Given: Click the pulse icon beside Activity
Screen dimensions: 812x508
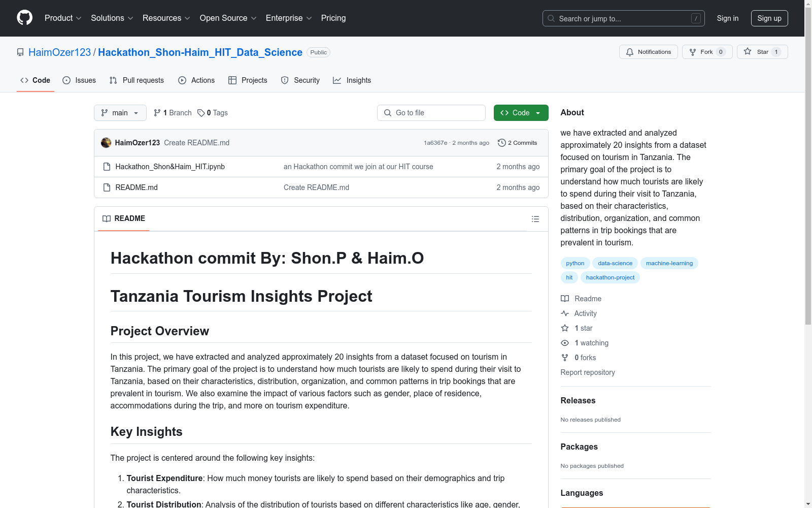Looking at the screenshot, I should point(565,313).
